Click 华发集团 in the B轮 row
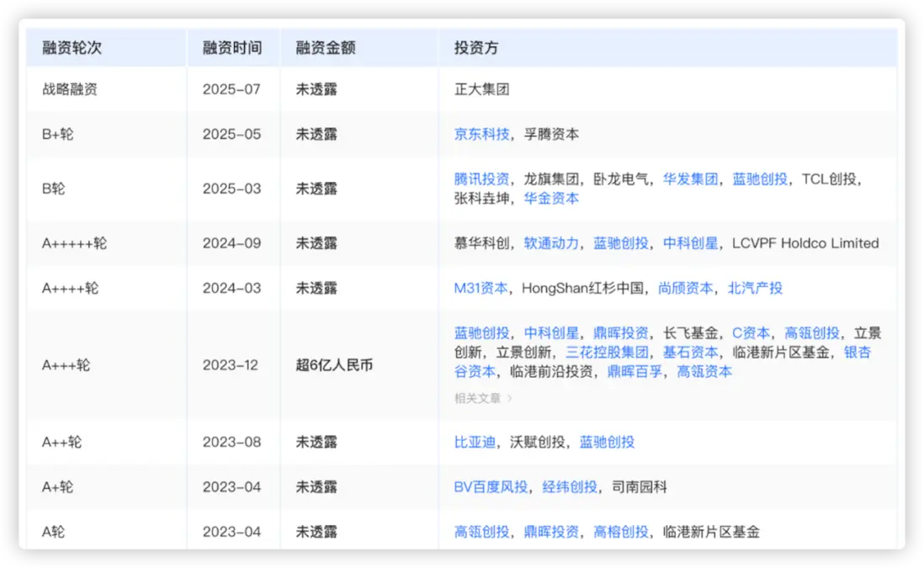The width and height of the screenshot is (924, 568). click(690, 179)
